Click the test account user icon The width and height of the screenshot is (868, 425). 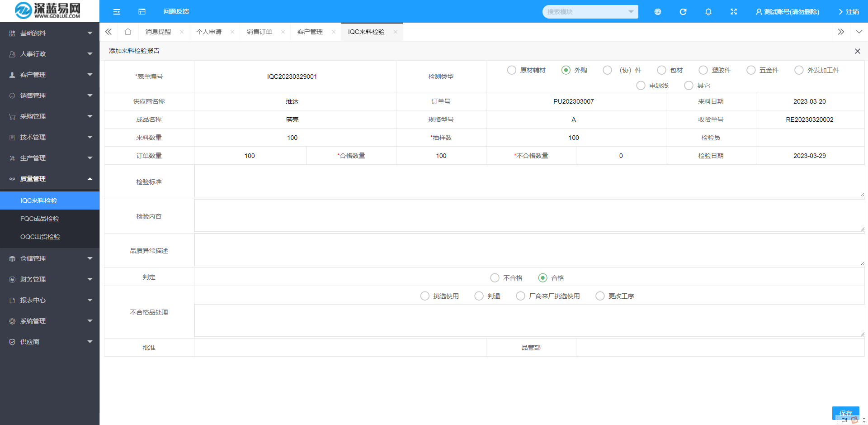[759, 12]
